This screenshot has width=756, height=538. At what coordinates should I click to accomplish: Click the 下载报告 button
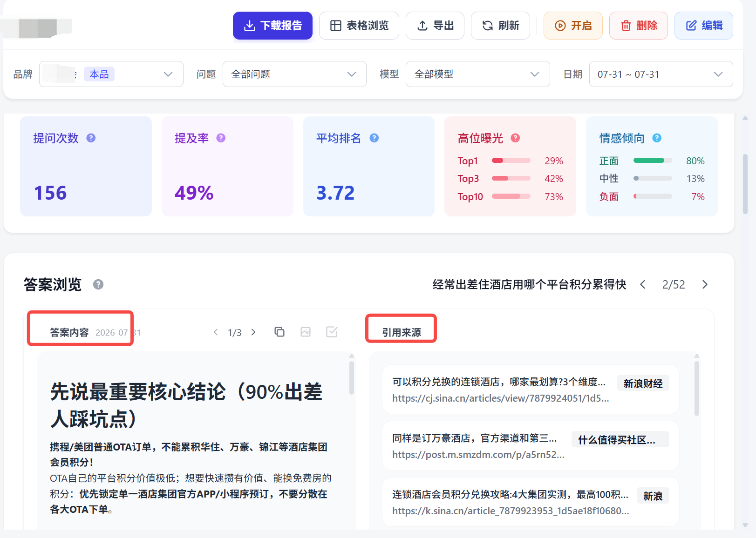[272, 26]
